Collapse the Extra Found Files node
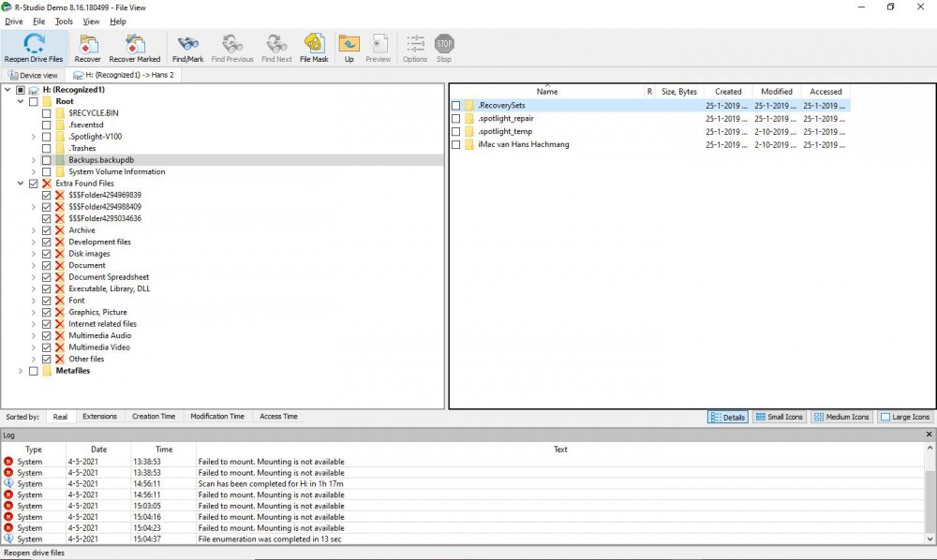Screen dimensions: 937x560 [x=21, y=184]
